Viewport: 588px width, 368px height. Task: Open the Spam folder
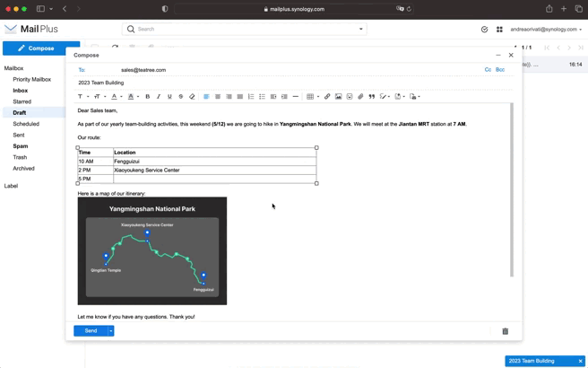[x=21, y=146]
